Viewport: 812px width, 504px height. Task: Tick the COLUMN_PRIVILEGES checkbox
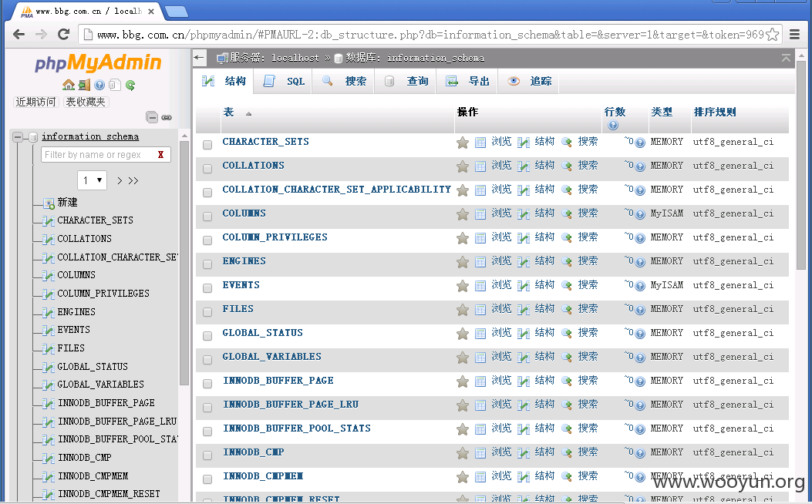tap(207, 240)
